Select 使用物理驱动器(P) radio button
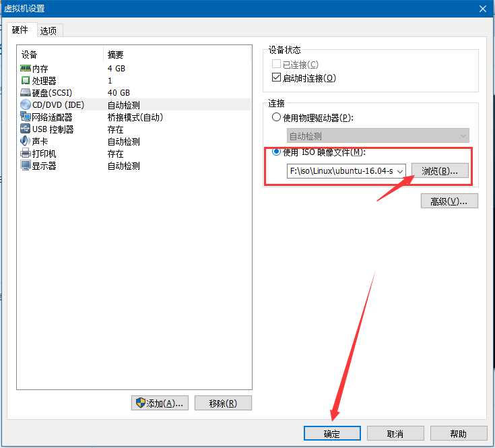 coord(276,117)
